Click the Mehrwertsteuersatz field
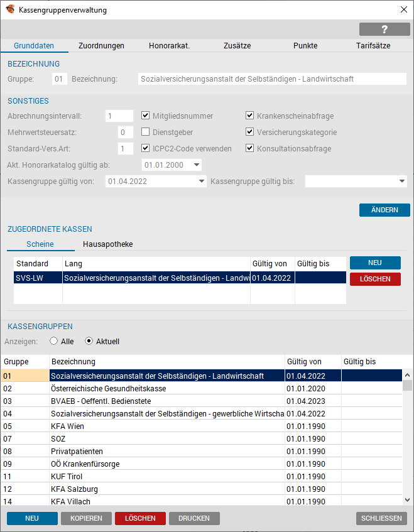The image size is (414, 532). (125, 133)
